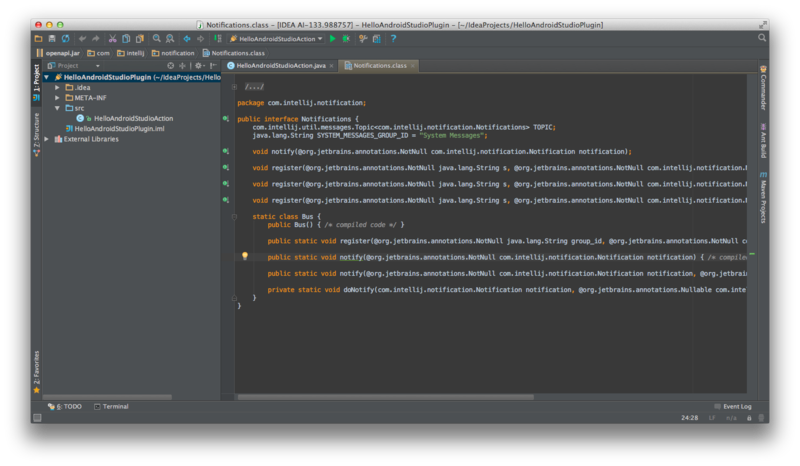Viewport: 800px width, 466px height.
Task: Open the HelloAndroidStudioAction run configuration dropdown
Action: (x=276, y=39)
